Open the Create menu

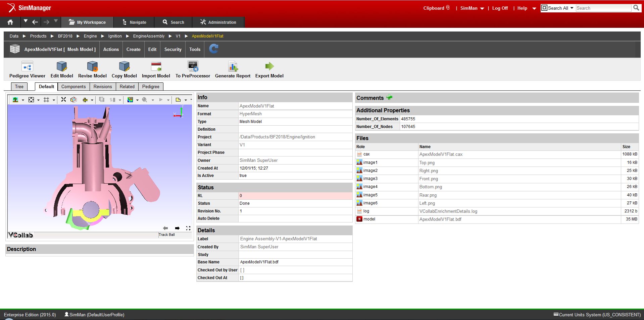pos(133,49)
